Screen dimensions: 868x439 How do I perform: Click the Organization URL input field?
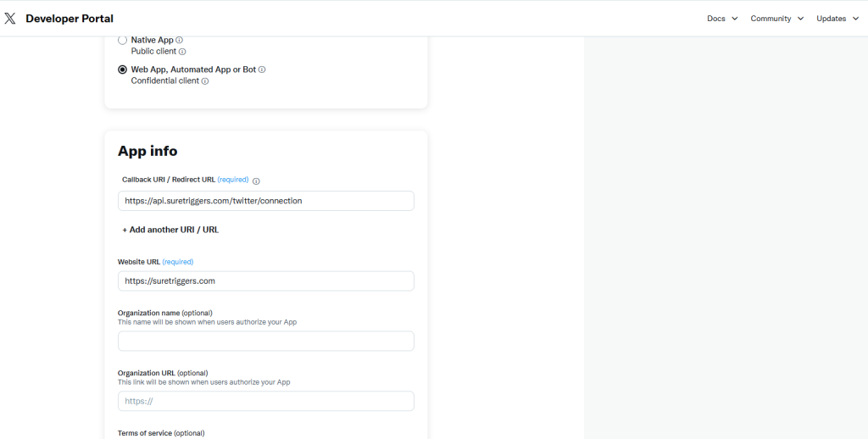pyautogui.click(x=265, y=401)
